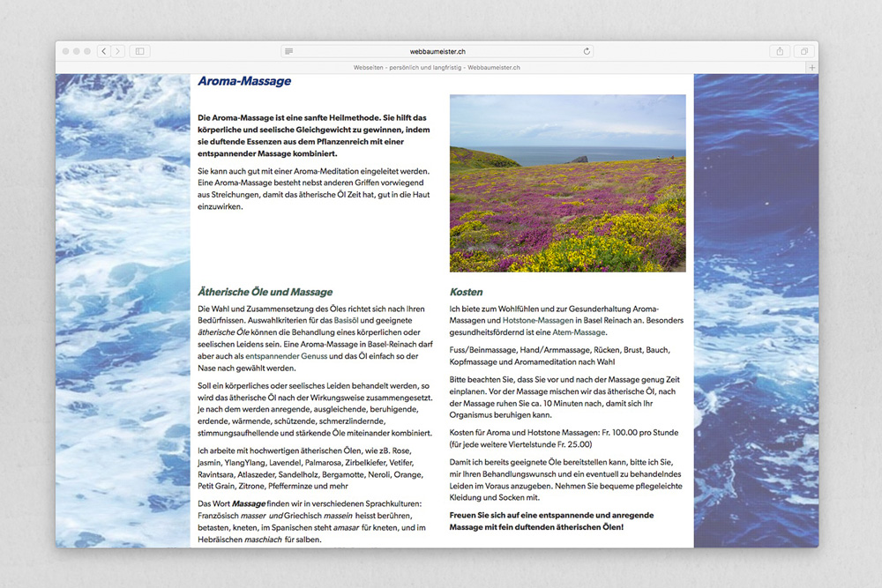Show the tab overview
This screenshot has width=882, height=588.
[x=804, y=52]
